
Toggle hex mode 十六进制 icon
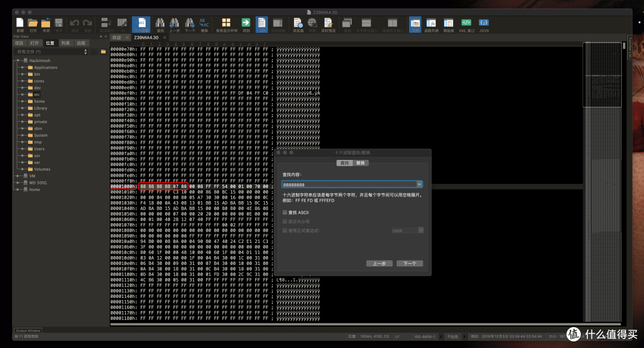pos(141,24)
